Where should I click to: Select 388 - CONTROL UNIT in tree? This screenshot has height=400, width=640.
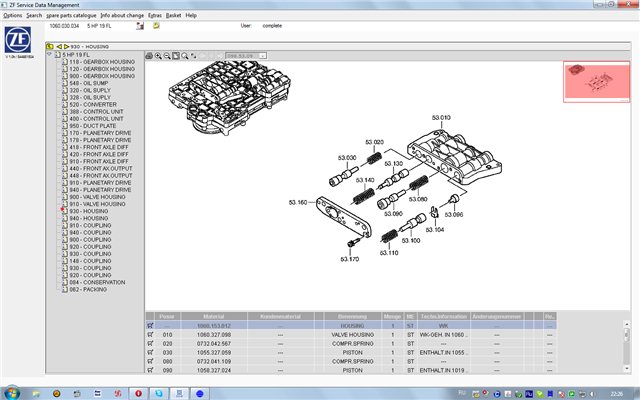96,111
